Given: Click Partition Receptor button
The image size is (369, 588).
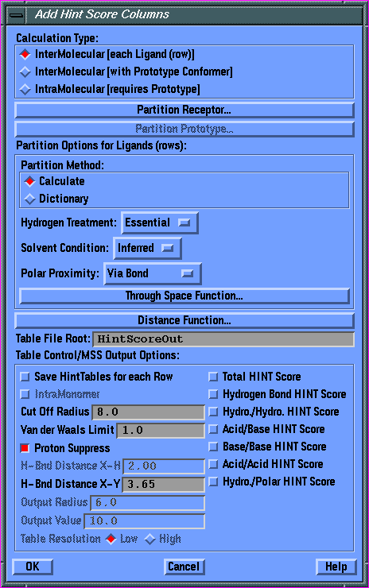Looking at the screenshot, I should pos(184,110).
